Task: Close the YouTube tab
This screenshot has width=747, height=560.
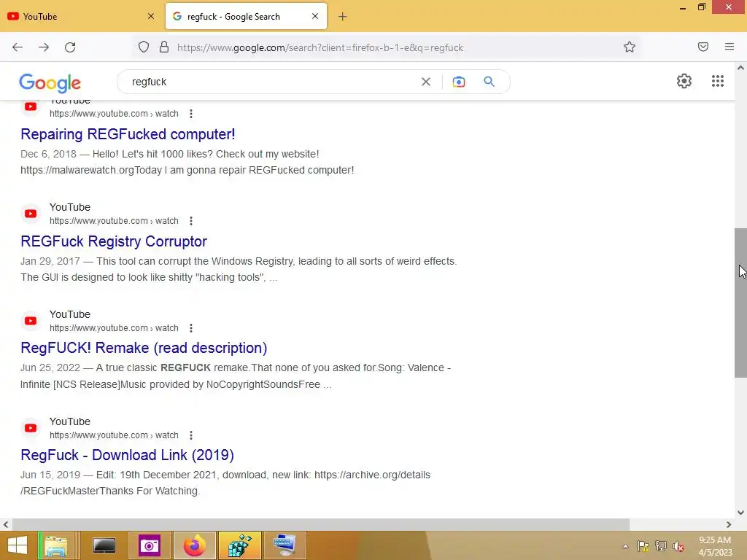Action: (x=151, y=16)
